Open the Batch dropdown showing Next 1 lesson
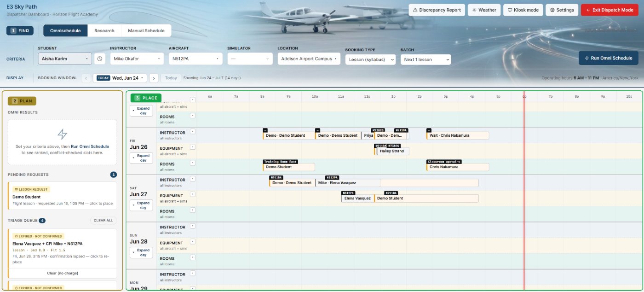This screenshot has width=644, height=292. [x=426, y=60]
